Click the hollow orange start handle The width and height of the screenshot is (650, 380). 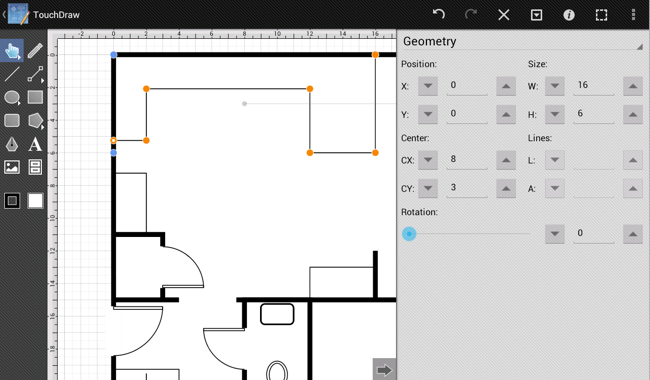(114, 140)
